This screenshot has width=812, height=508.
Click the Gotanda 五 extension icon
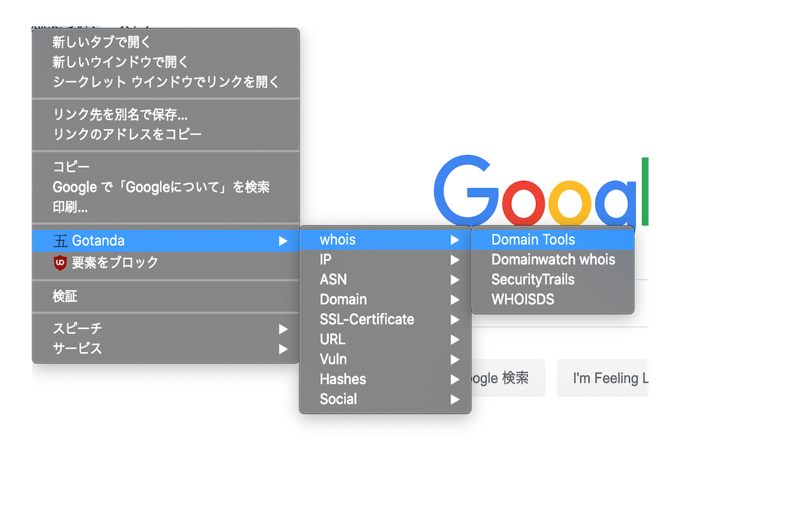(60, 241)
